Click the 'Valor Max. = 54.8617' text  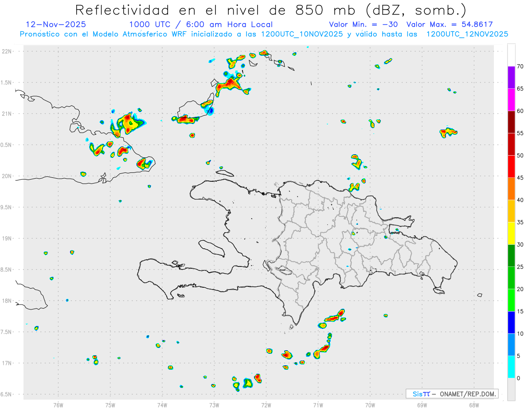(450, 24)
